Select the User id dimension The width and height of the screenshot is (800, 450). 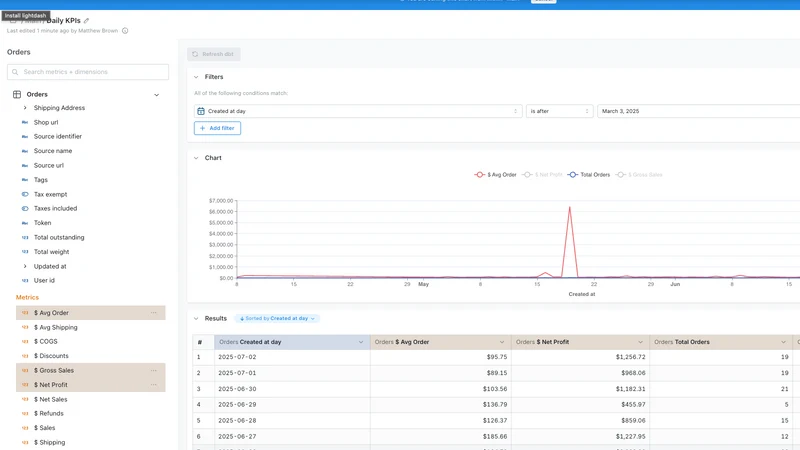coord(44,280)
